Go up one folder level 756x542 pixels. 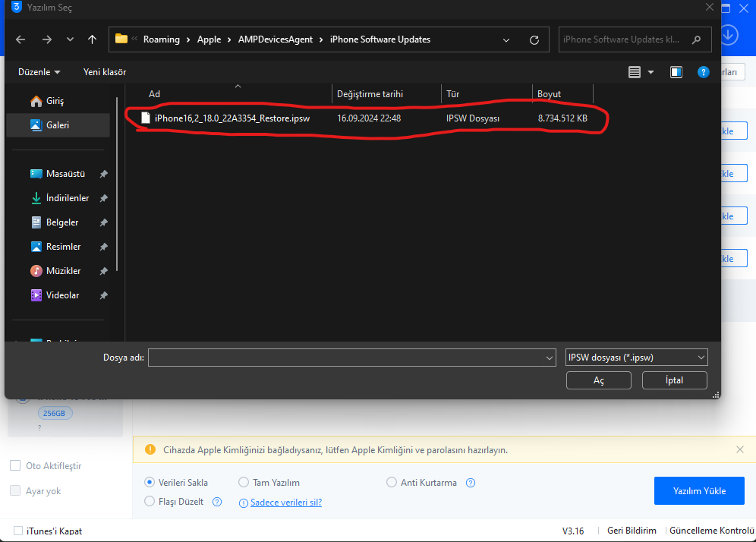click(92, 39)
